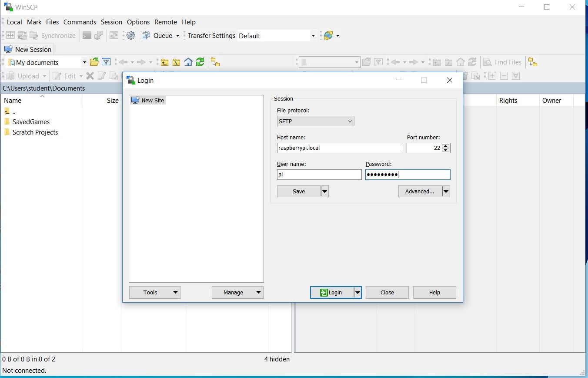Open the local panel filter funnel icon
588x378 pixels.
106,62
